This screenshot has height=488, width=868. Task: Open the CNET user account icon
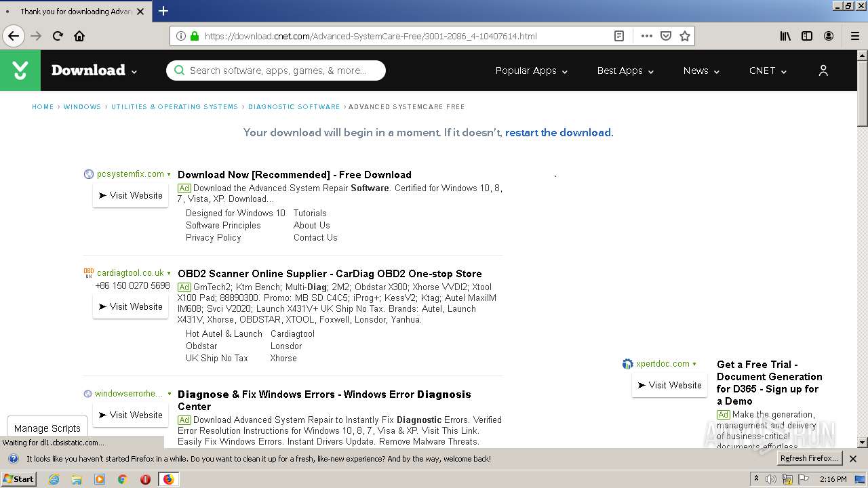(x=823, y=70)
